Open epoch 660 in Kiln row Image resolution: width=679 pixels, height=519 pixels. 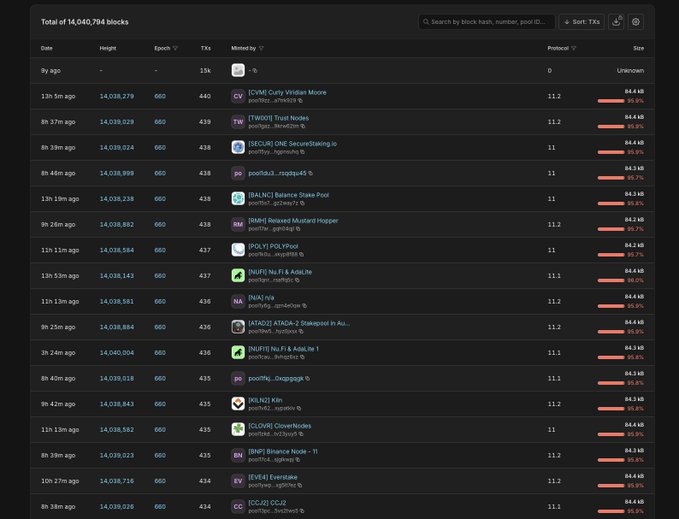coord(160,404)
